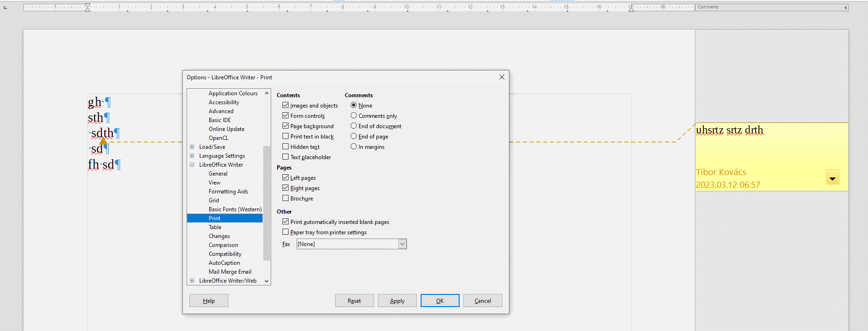Confirm dialog with OK button
Image resolution: width=868 pixels, height=331 pixels.
coord(440,300)
